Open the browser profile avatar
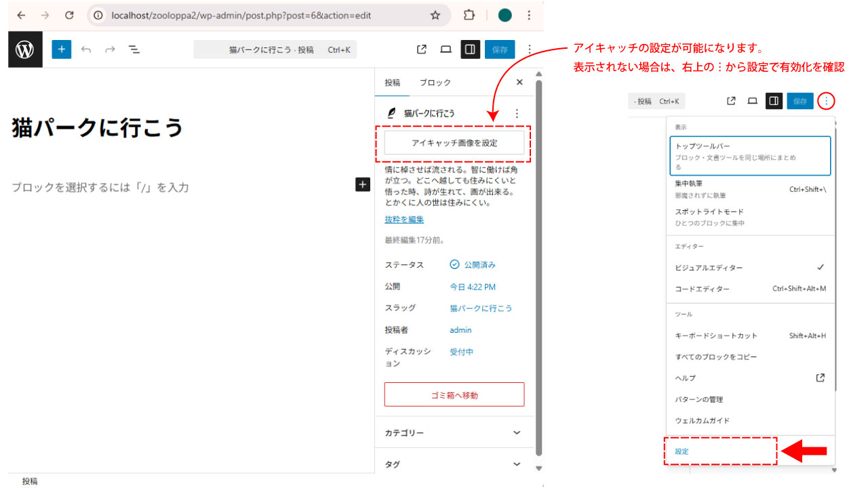Screen dimensions: 868x488 [505, 15]
